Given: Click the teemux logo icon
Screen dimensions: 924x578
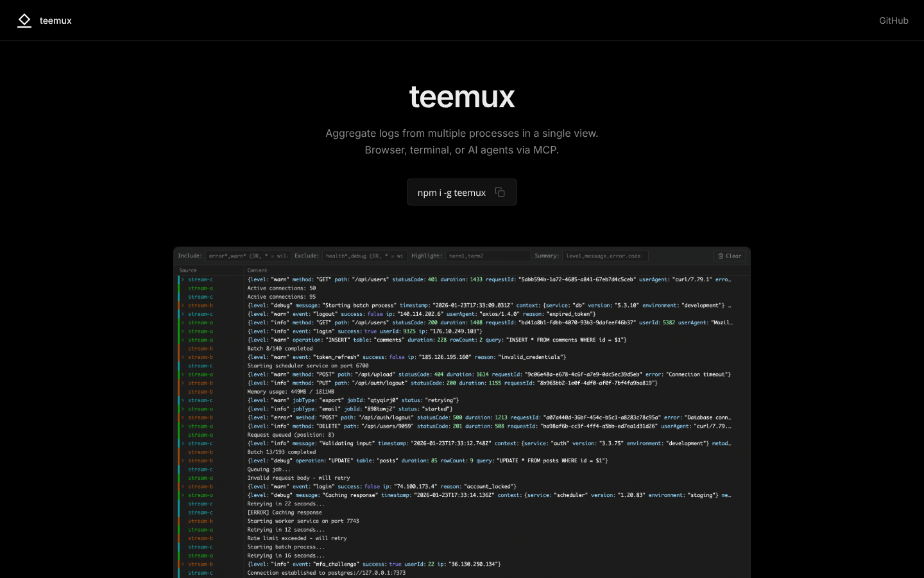Looking at the screenshot, I should [x=24, y=21].
